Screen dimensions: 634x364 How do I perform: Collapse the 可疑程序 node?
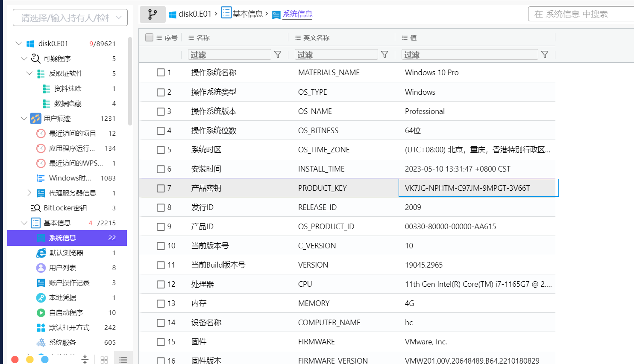pos(24,58)
